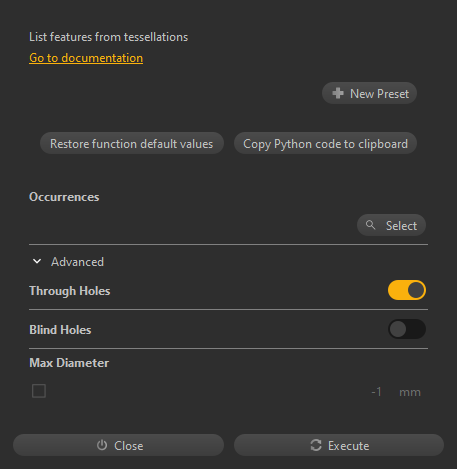
Task: Open the Go to documentation link
Action: point(86,58)
